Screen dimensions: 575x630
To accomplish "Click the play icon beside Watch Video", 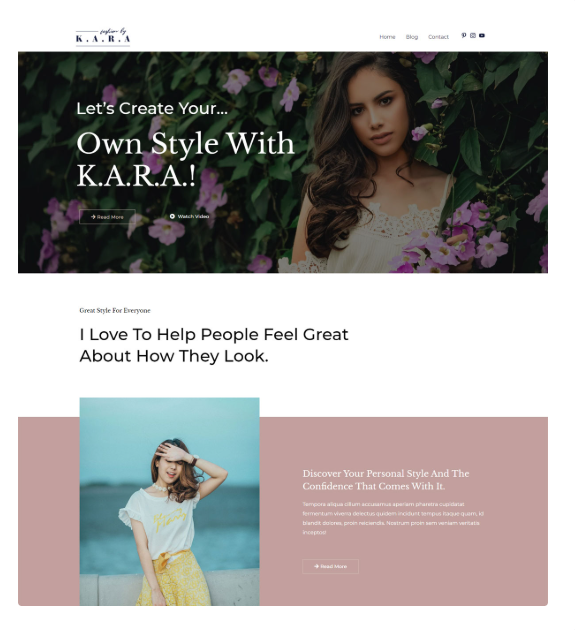I will click(x=172, y=216).
